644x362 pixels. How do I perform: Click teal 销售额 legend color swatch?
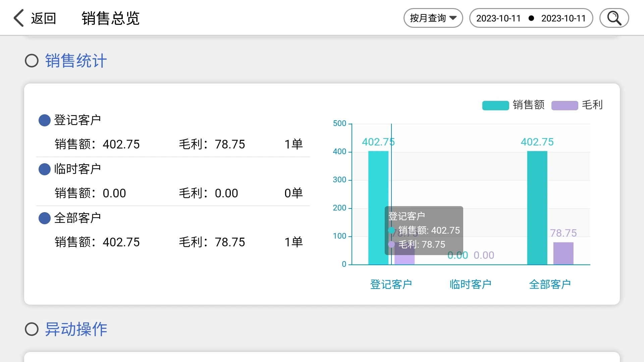point(495,105)
